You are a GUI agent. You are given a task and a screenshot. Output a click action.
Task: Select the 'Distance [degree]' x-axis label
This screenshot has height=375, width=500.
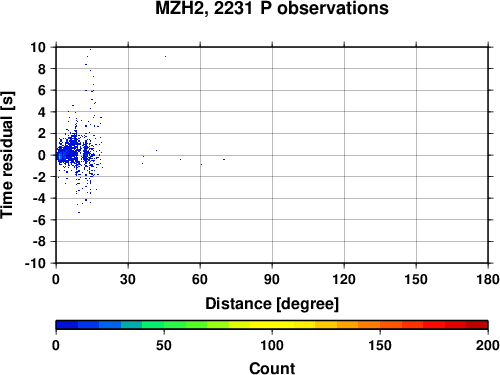pos(272,304)
